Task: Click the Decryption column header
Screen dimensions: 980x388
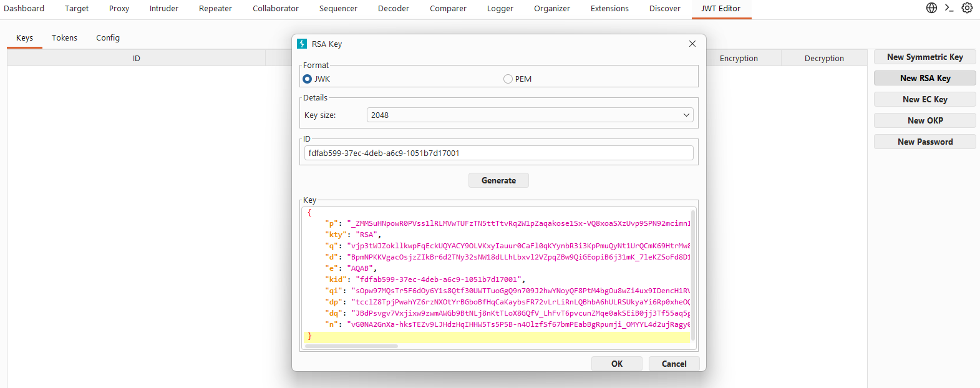Action: tap(824, 58)
